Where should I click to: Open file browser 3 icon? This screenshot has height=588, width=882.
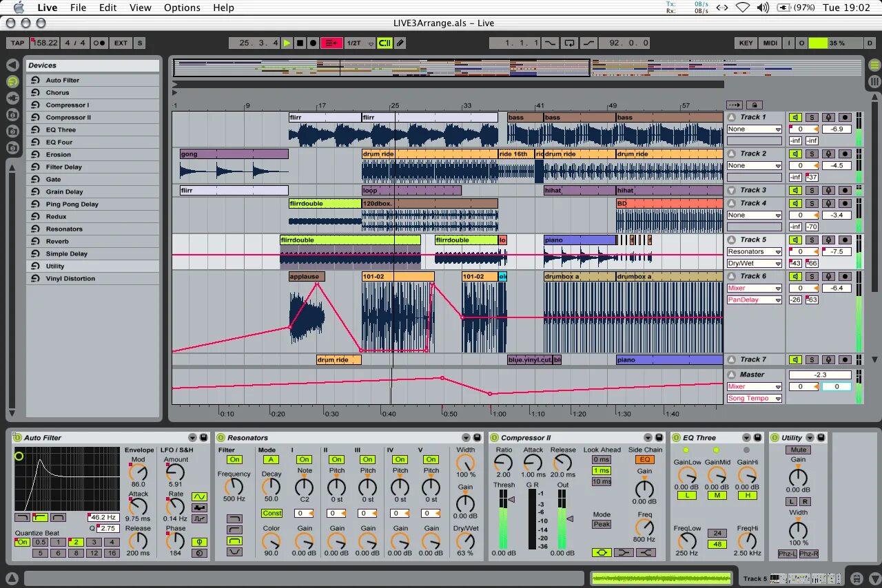(12, 147)
